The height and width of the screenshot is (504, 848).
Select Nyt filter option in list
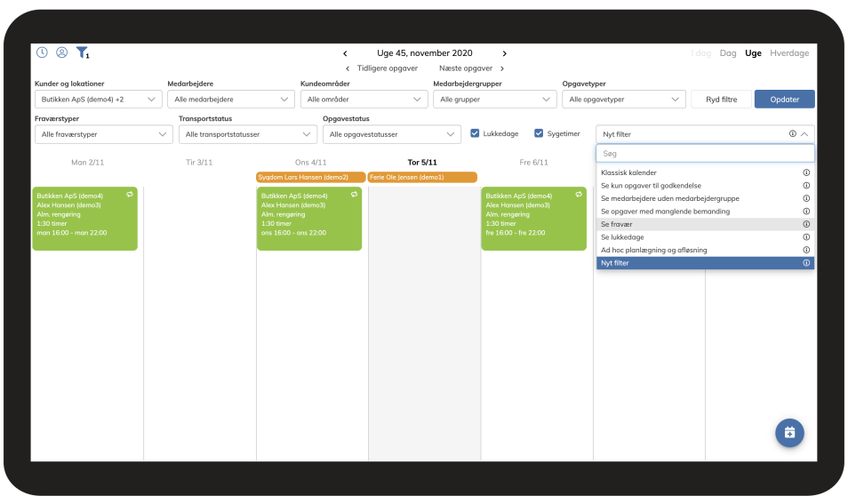point(705,263)
